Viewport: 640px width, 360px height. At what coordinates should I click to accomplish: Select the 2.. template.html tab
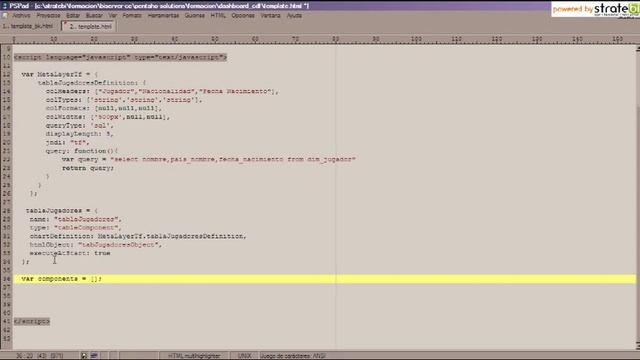(x=88, y=26)
